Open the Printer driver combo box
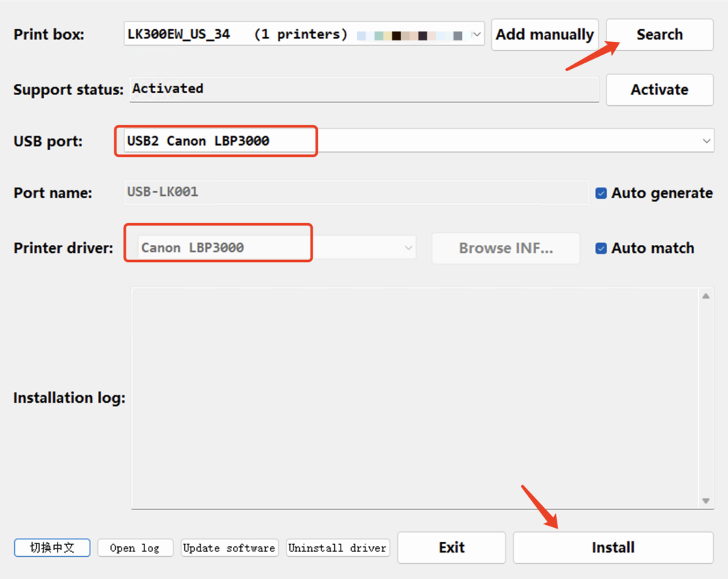The height and width of the screenshot is (579, 728). (408, 248)
